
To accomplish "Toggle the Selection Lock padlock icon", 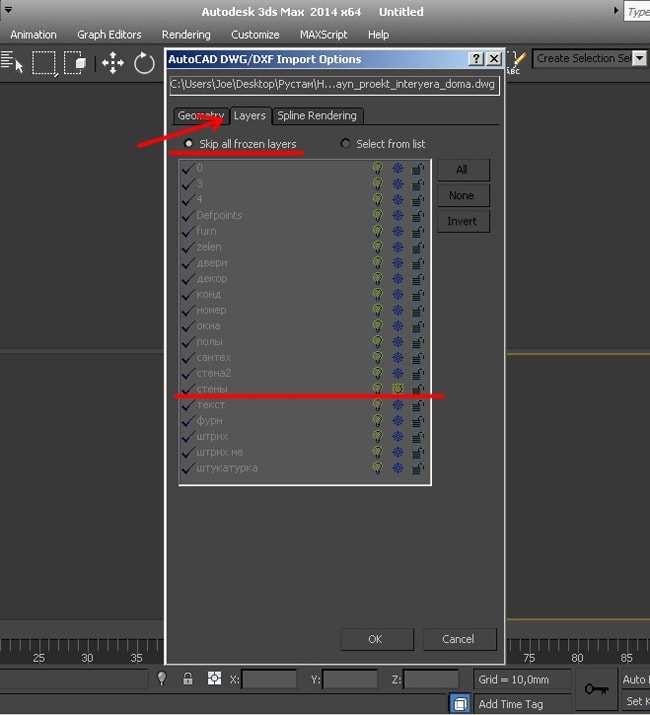I will click(x=188, y=679).
